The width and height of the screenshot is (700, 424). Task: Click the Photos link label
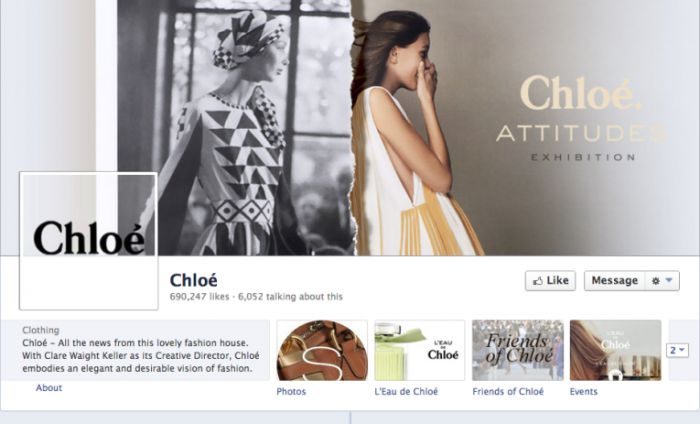(x=291, y=391)
